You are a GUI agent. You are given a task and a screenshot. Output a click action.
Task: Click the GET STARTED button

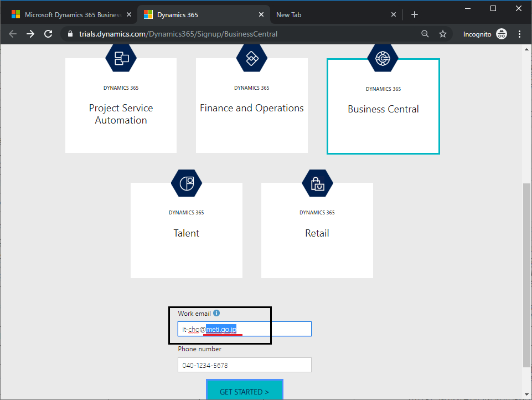click(x=245, y=390)
